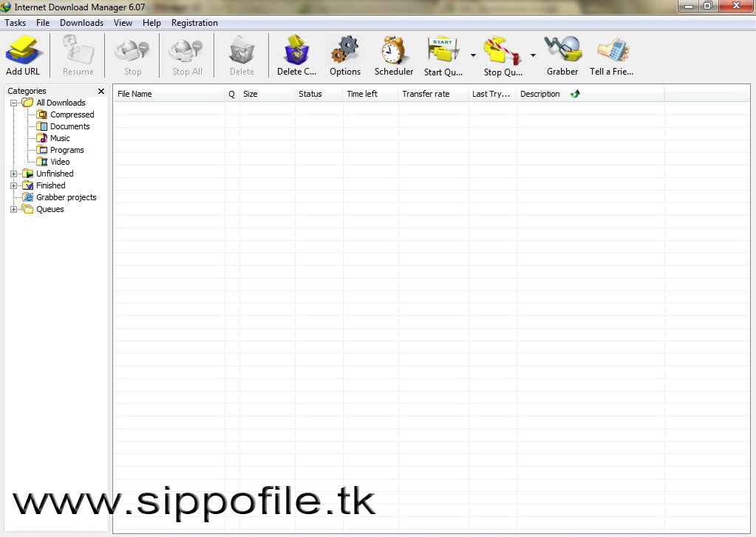Open the View menu
Image resolution: width=756 pixels, height=537 pixels.
[123, 23]
